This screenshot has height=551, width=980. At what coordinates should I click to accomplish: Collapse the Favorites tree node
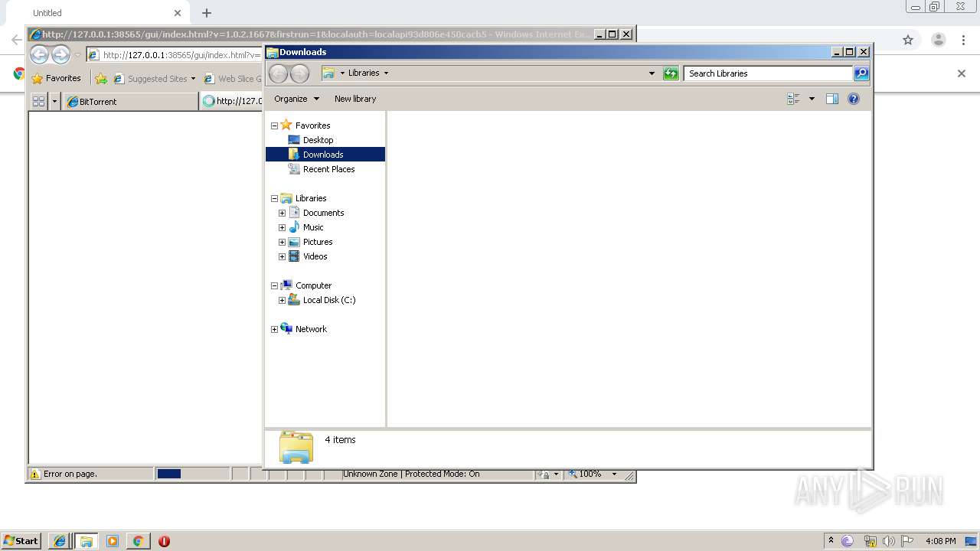pyautogui.click(x=274, y=126)
